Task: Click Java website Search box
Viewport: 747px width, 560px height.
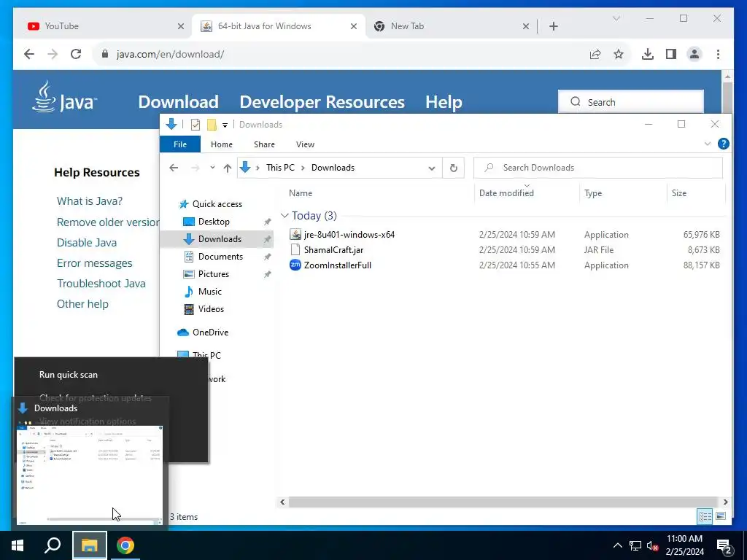Action: (631, 102)
